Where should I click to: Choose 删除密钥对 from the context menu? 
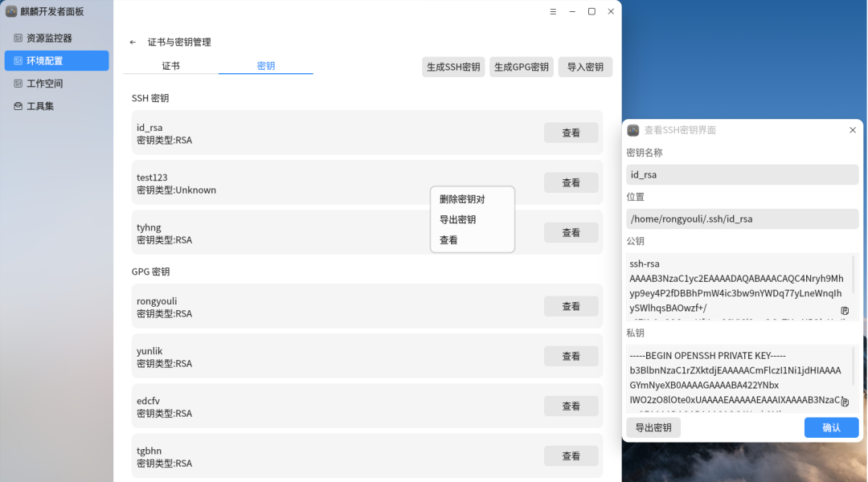[462, 199]
